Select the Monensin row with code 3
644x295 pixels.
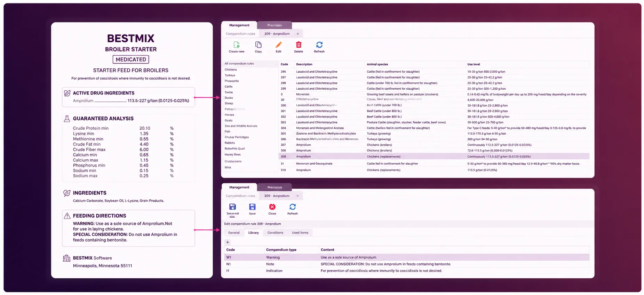coord(434,94)
